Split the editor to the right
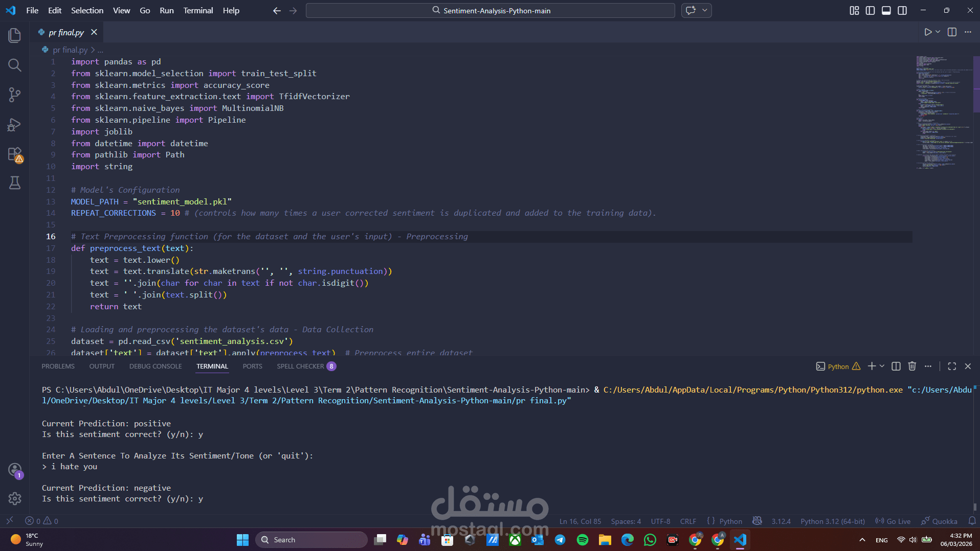Viewport: 980px width, 551px height. pyautogui.click(x=952, y=32)
